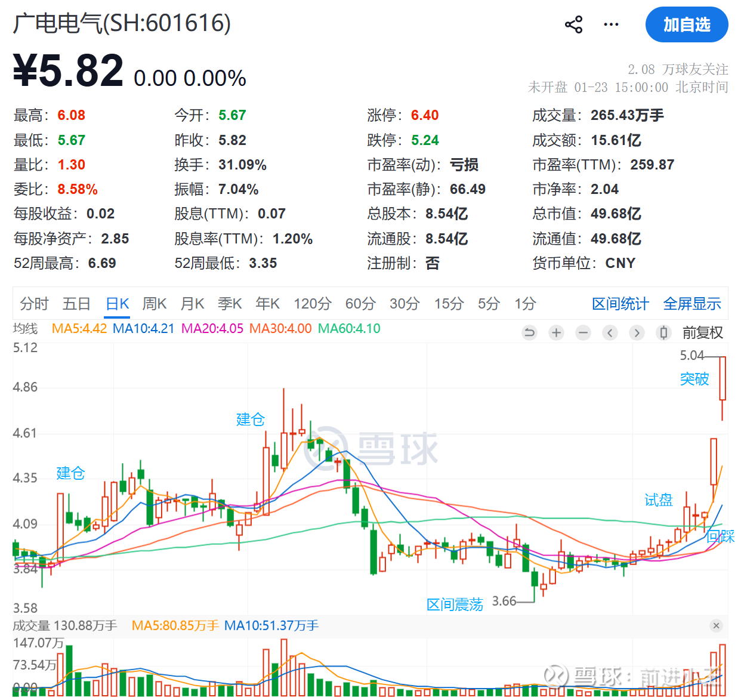Viewport: 744px width, 700px height.
Task: Move chart right with next arrow
Action: tap(637, 332)
